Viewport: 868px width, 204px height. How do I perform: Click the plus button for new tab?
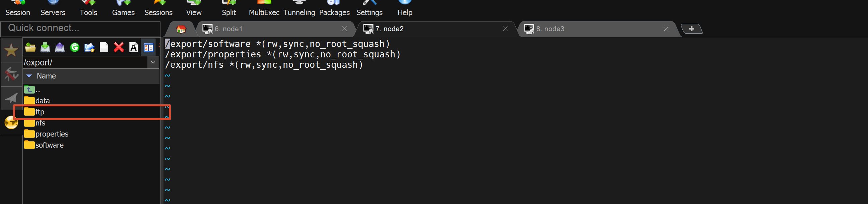[691, 29]
